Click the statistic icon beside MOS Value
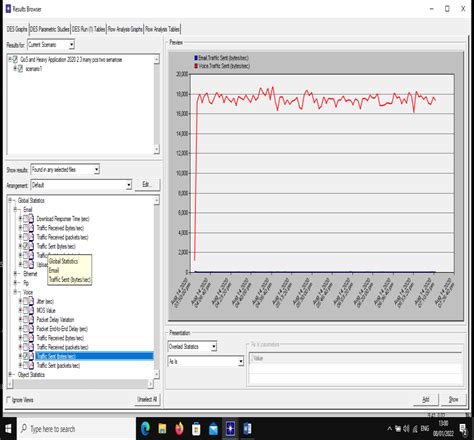The width and height of the screenshot is (474, 440). click(31, 310)
